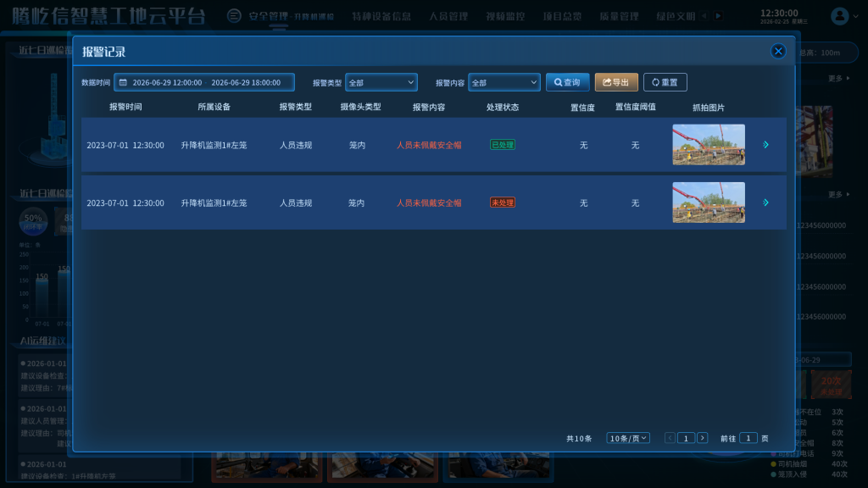This screenshot has width=868, height=488.
Task: Open the user avatar menu
Action: click(x=840, y=15)
